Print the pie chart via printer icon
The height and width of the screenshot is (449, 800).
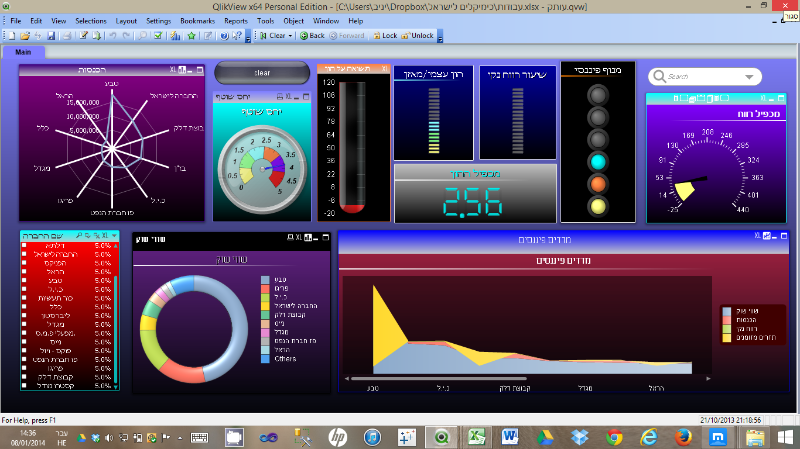tap(290, 238)
